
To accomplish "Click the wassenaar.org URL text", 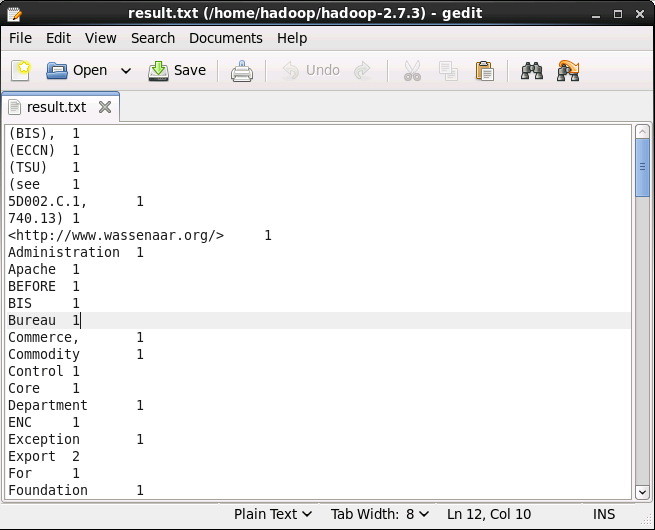I will tap(116, 236).
